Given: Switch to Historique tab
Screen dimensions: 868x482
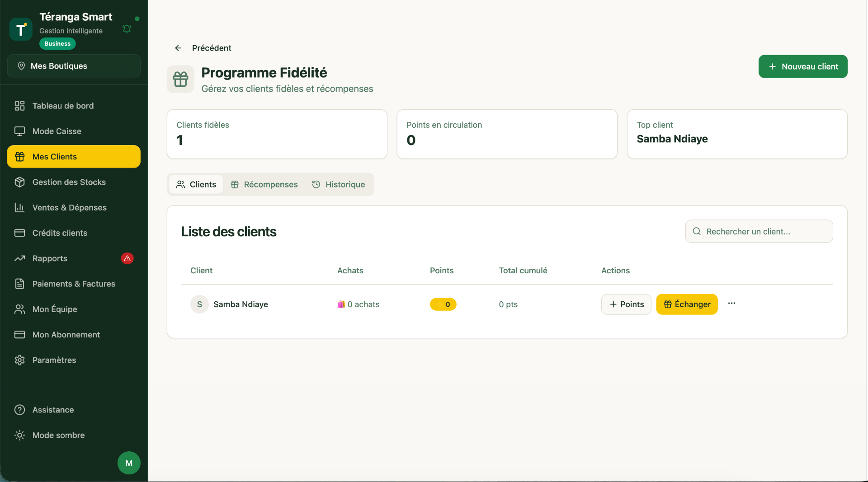Looking at the screenshot, I should coord(339,184).
